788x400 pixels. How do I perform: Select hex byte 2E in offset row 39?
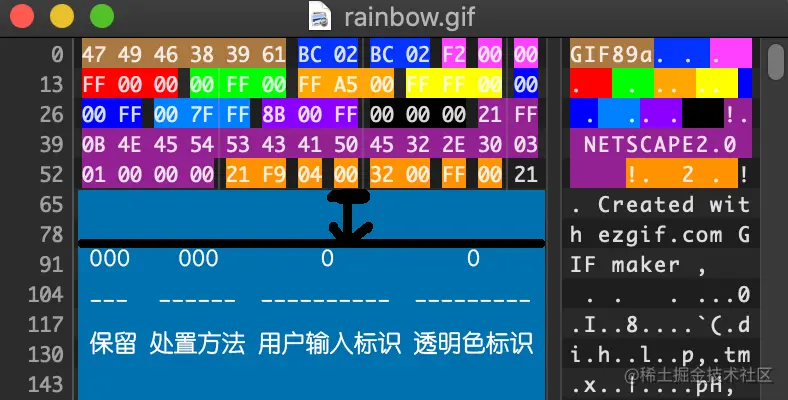[x=454, y=145]
